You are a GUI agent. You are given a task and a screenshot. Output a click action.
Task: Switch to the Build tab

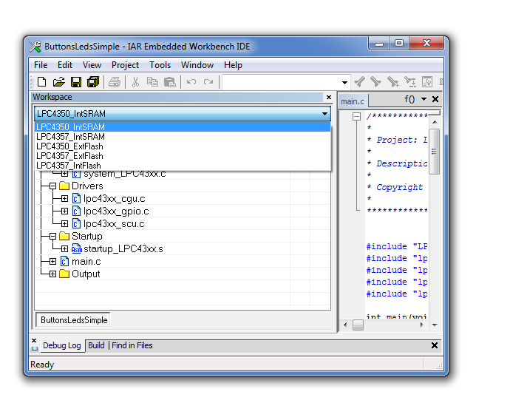pyautogui.click(x=96, y=345)
